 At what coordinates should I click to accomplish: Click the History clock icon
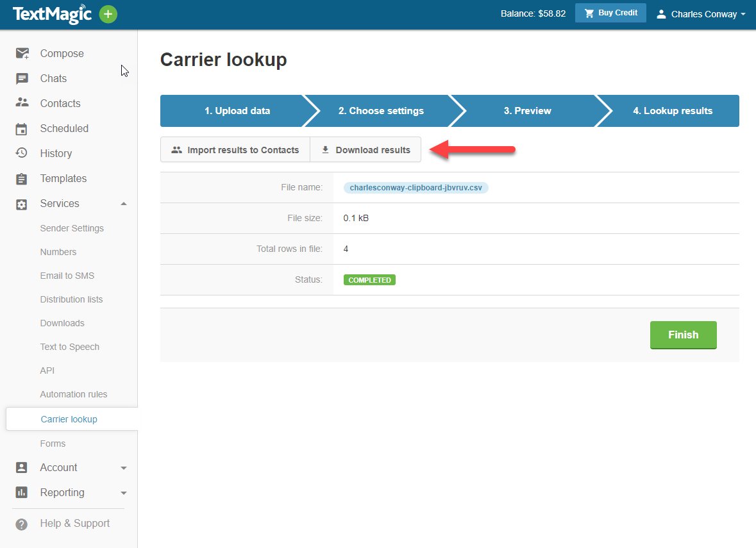pyautogui.click(x=22, y=153)
